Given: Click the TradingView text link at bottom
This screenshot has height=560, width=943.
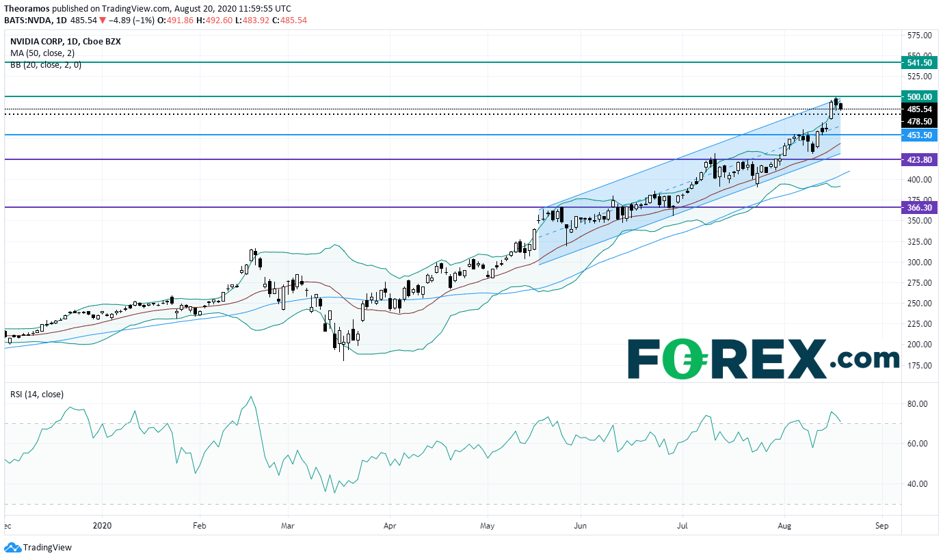Looking at the screenshot, I should [47, 548].
